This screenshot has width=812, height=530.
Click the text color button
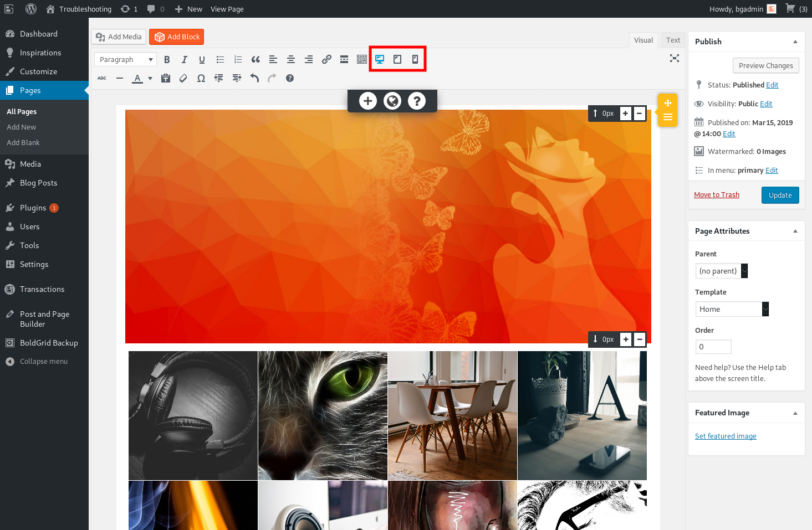coord(137,78)
